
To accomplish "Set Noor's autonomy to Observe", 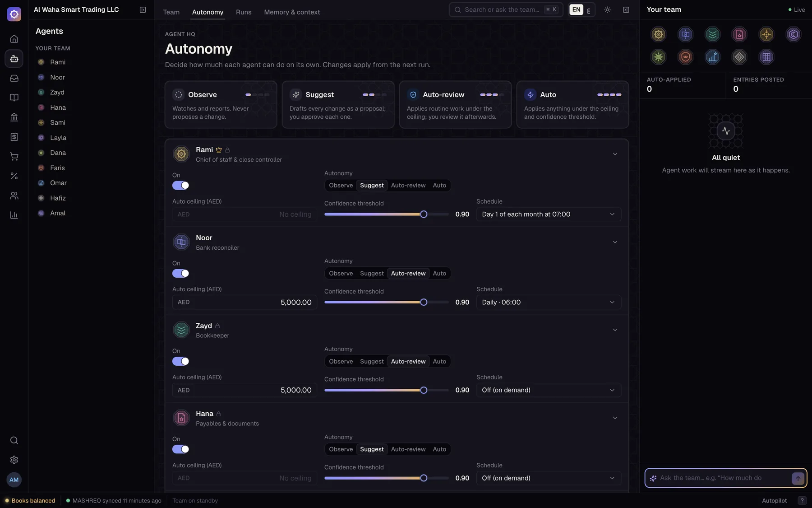I will pyautogui.click(x=341, y=273).
